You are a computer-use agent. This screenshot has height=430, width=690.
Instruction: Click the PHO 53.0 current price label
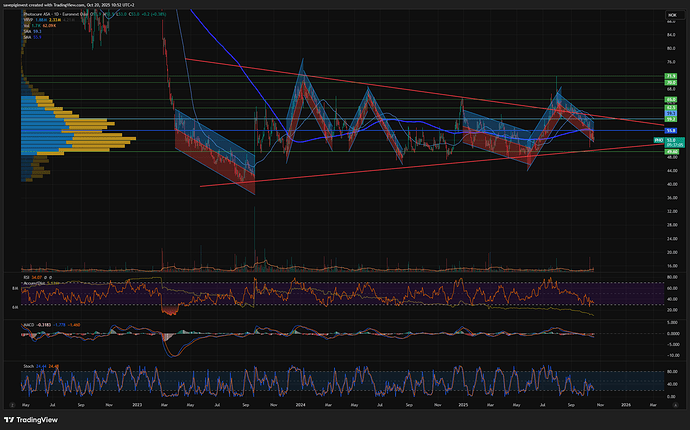[663, 141]
